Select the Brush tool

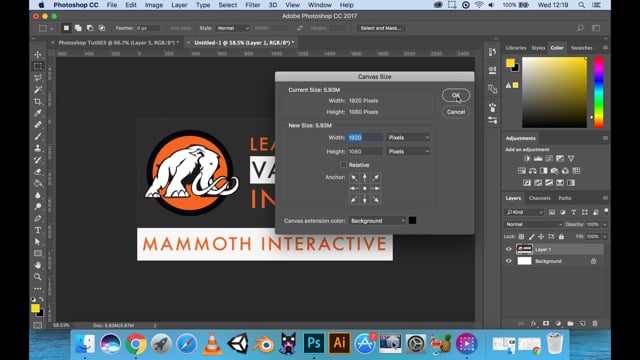point(38,136)
